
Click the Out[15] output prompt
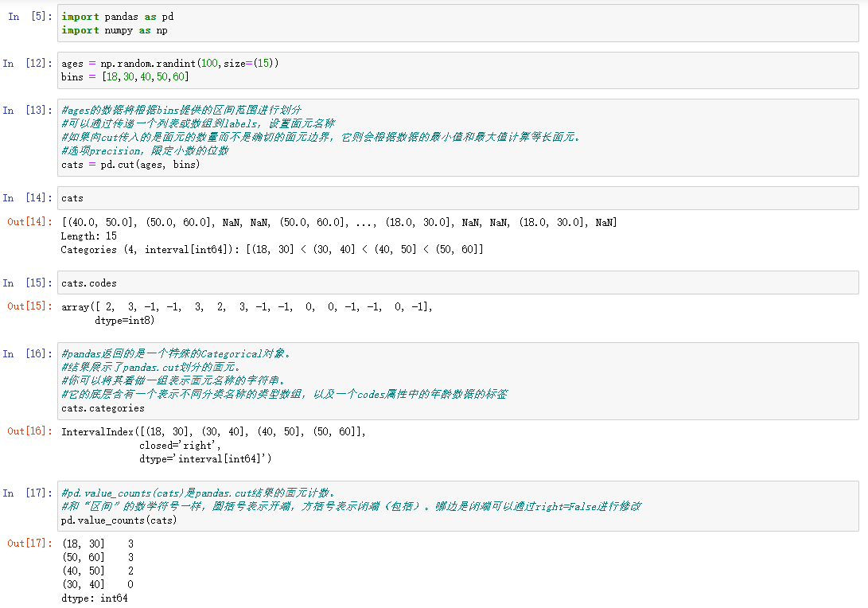27,306
